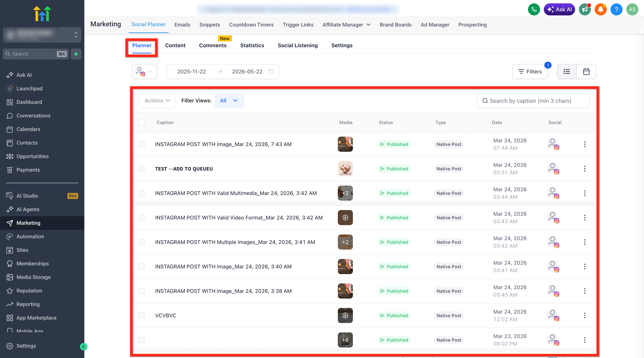This screenshot has height=358, width=644.
Task: Click start date 2025-11-22 field
Action: pos(192,72)
